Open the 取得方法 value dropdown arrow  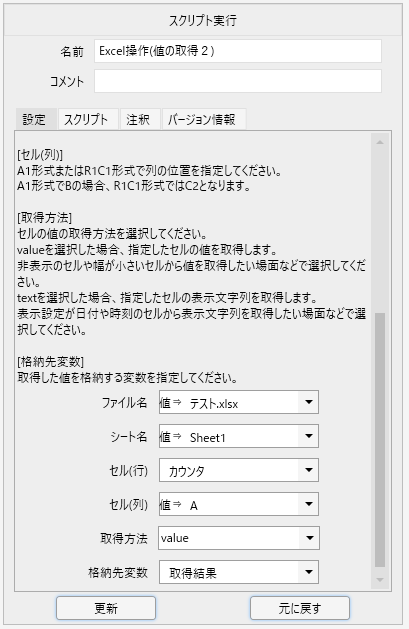[309, 538]
